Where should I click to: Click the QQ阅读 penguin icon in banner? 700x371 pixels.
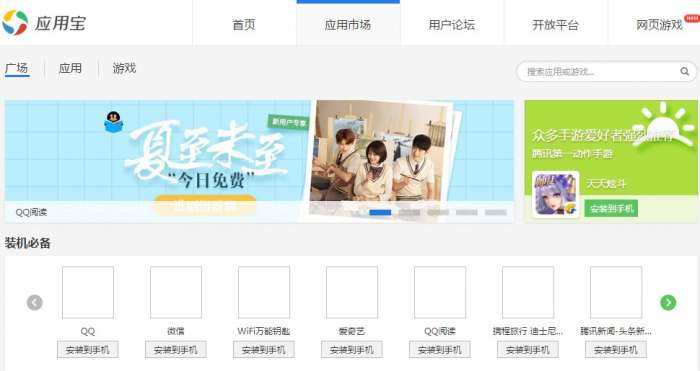click(x=113, y=122)
